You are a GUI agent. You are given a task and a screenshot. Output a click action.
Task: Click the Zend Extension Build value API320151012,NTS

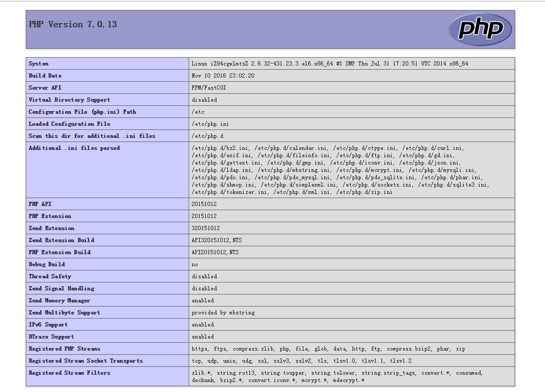click(216, 241)
